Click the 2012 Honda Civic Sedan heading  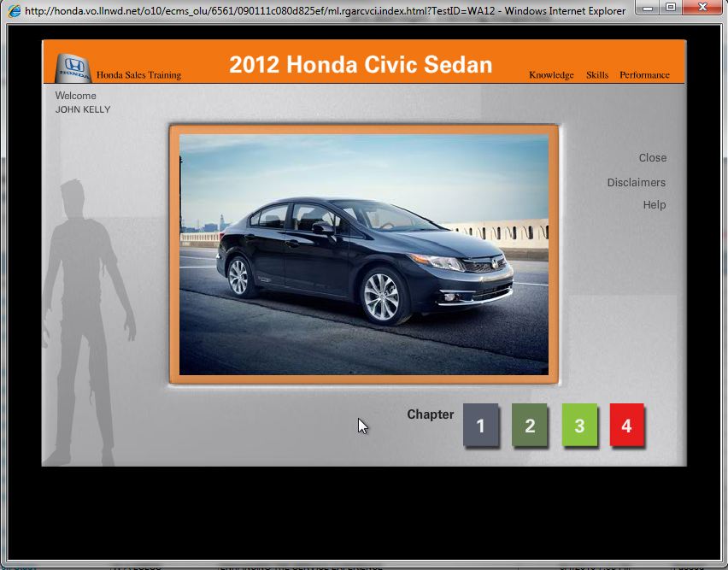[361, 65]
